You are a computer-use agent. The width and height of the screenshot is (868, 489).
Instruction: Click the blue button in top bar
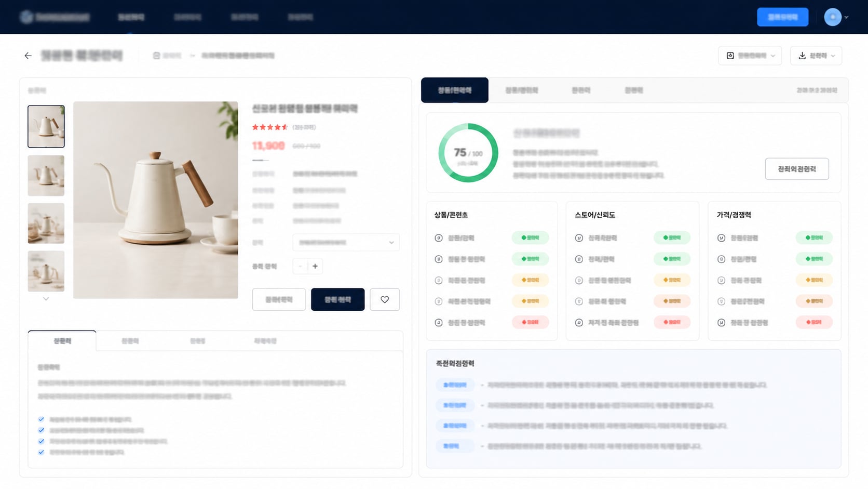[x=782, y=17]
